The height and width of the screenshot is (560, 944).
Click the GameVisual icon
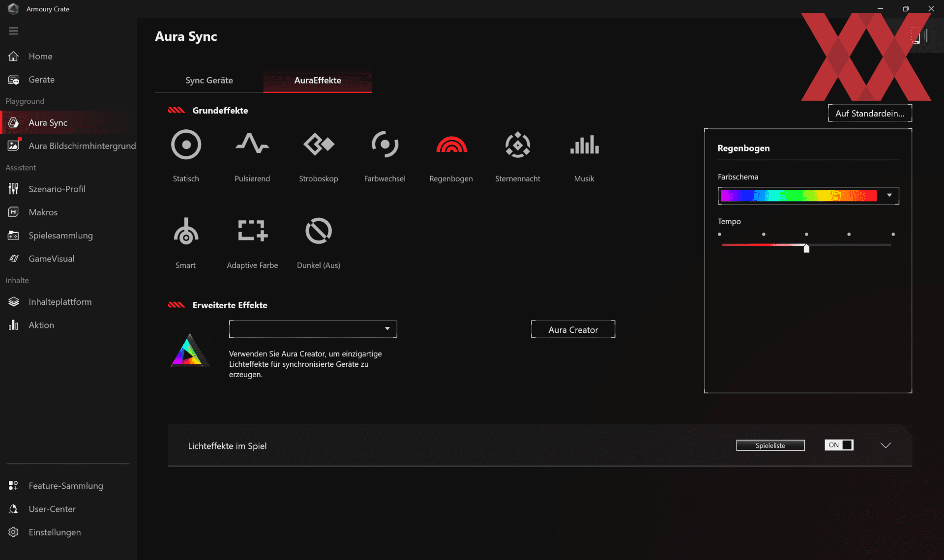coord(13,259)
